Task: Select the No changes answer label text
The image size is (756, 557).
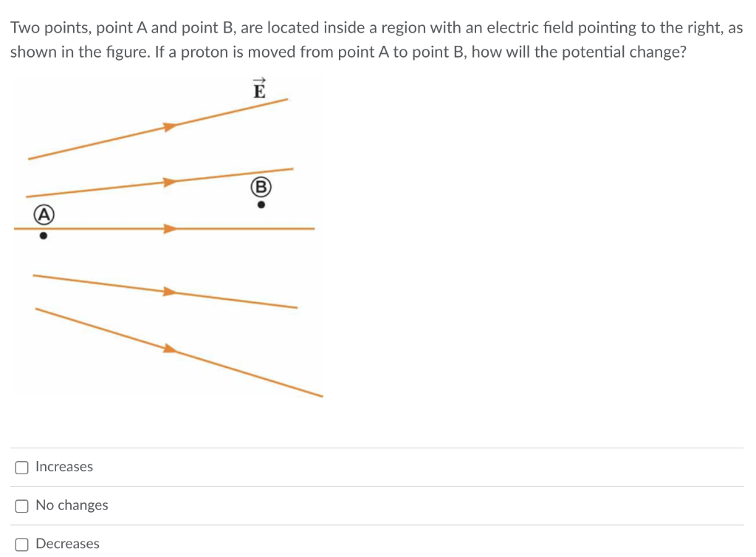Action: [71, 505]
